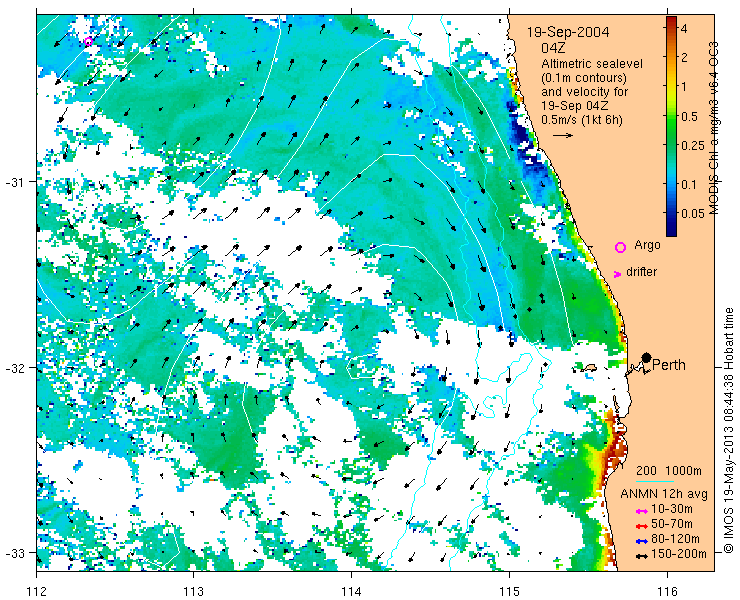Click the longitude axis label "112"
The height and width of the screenshot is (600, 740).
click(36, 591)
